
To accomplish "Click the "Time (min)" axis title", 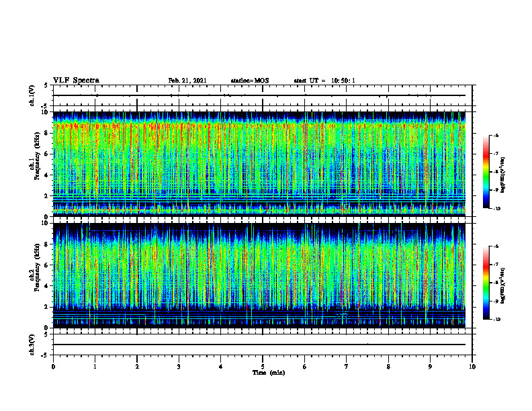I will point(269,373).
